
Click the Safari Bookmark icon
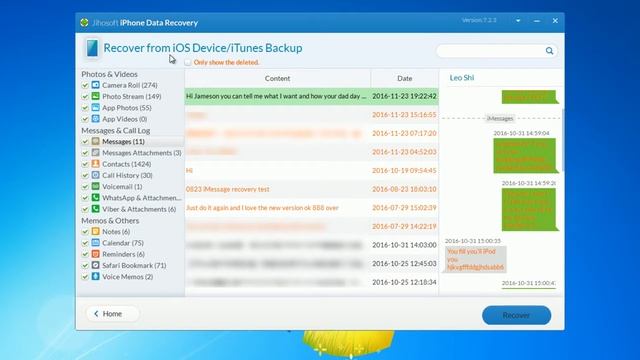click(96, 265)
